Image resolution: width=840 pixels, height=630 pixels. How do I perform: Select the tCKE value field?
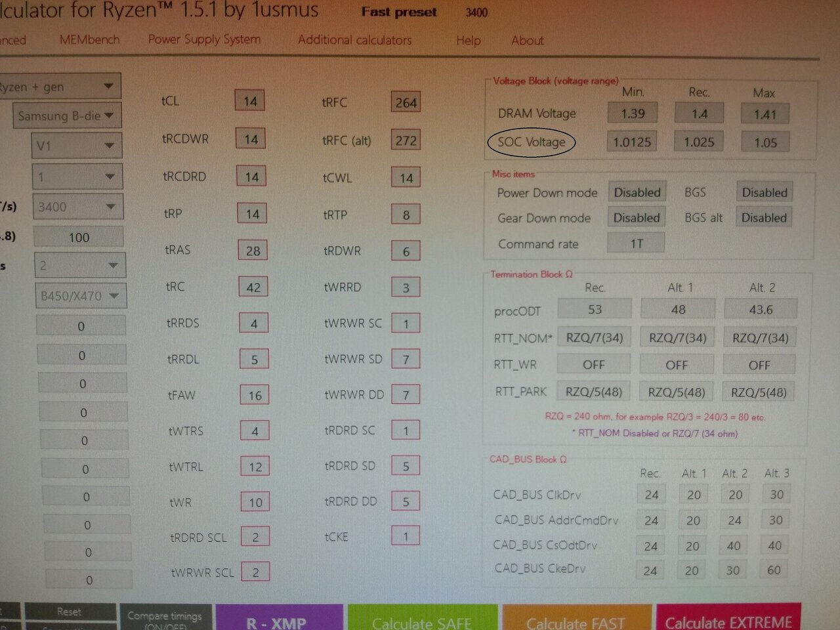coord(406,537)
